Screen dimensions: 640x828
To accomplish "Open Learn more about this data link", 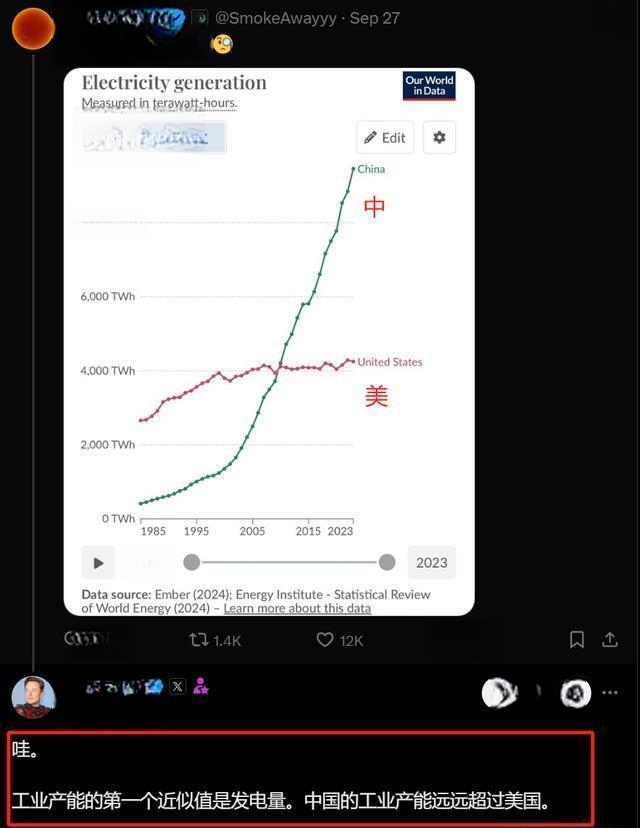I will pos(297,608).
